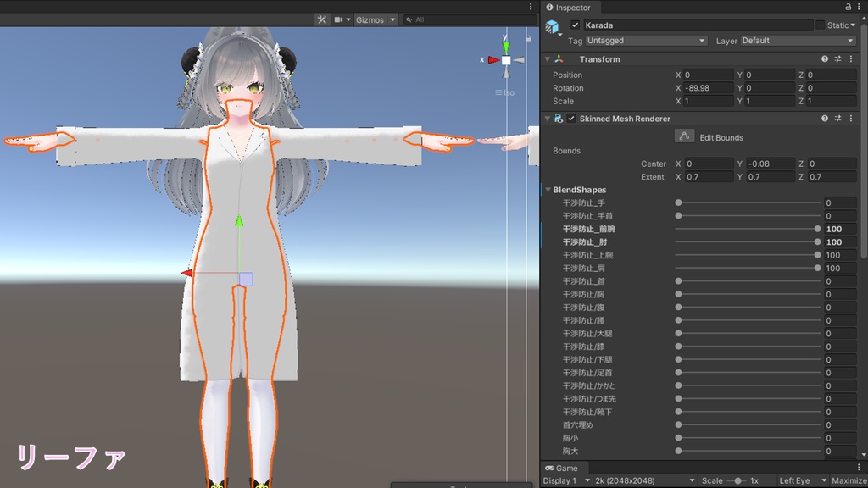Screen dimensions: 868x488
Task: Open Skinned Mesh Renderer help icon
Action: pos(825,119)
